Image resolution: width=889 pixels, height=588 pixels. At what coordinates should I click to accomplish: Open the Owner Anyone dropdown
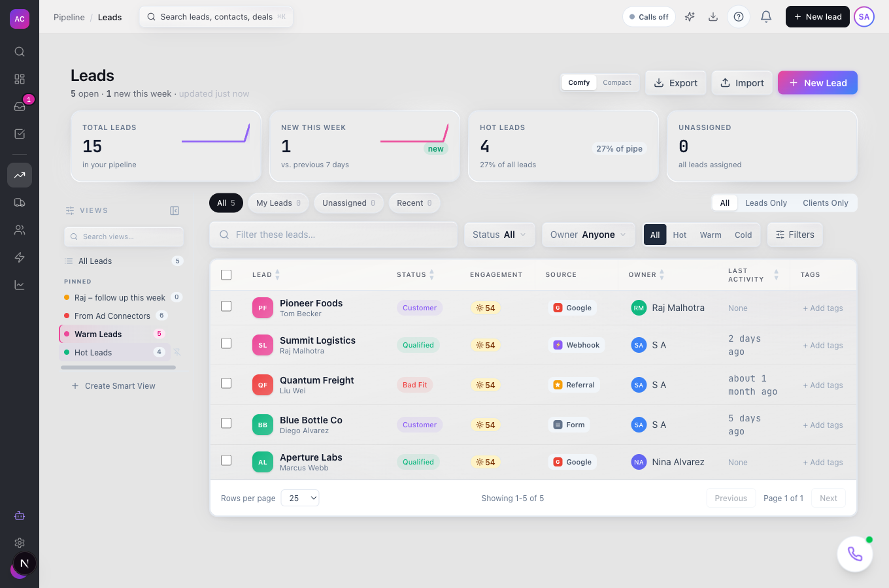click(x=588, y=235)
